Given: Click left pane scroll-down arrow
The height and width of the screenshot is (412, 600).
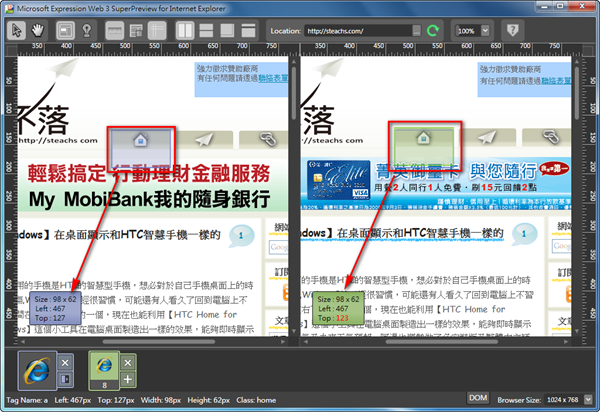Looking at the screenshot, I should pos(293,331).
